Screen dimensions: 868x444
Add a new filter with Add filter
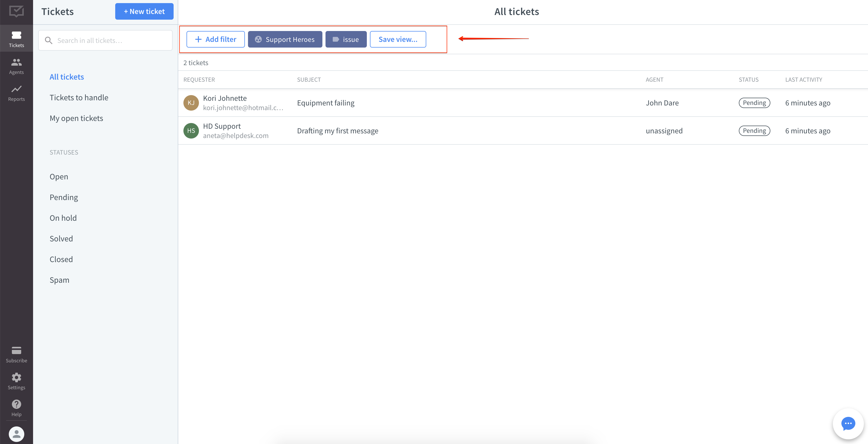pyautogui.click(x=215, y=39)
